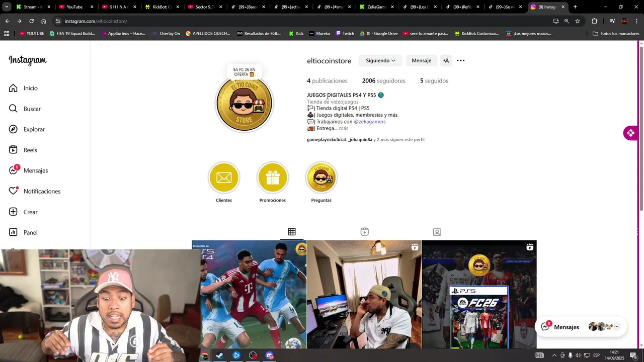Open Clientes story highlight
Image resolution: width=644 pixels, height=362 pixels.
[x=224, y=177]
